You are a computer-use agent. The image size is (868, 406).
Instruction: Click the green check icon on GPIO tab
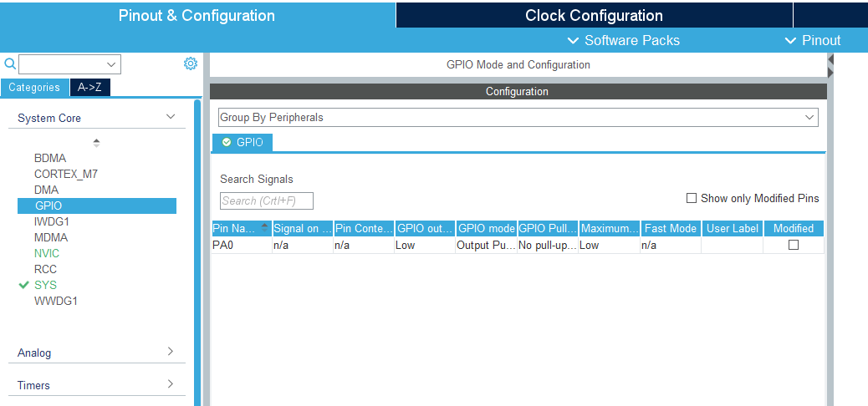click(x=227, y=143)
